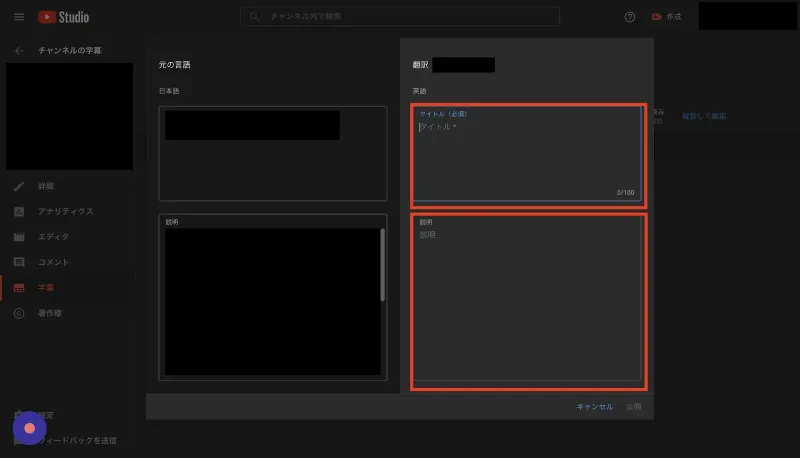Image resolution: width=800 pixels, height=458 pixels.
Task: Focus the channel search field
Action: pos(399,17)
